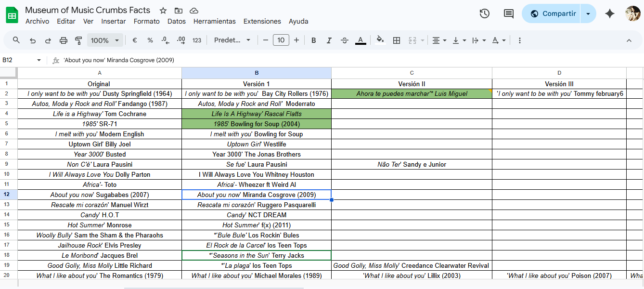
Task: Open version history clock icon
Action: (x=485, y=13)
